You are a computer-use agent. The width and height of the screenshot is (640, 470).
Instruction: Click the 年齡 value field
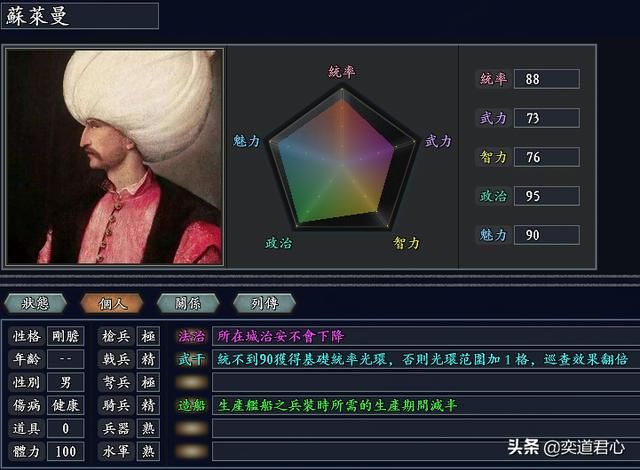click(65, 359)
